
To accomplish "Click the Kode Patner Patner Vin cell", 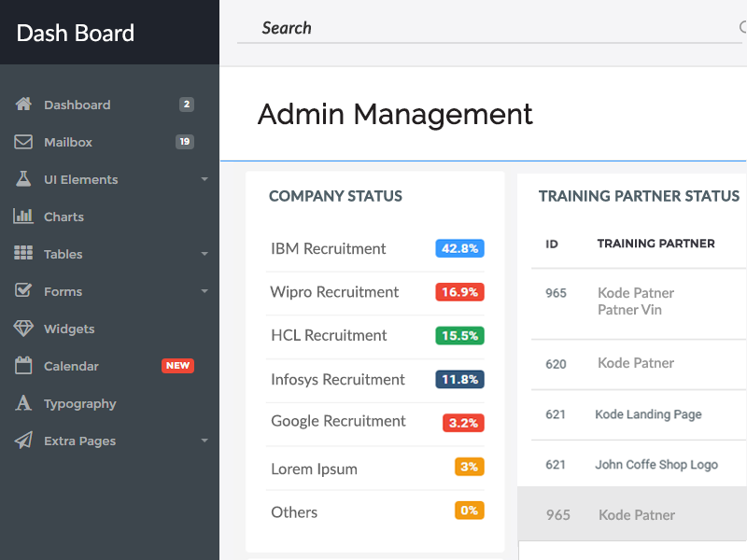I will coord(636,301).
